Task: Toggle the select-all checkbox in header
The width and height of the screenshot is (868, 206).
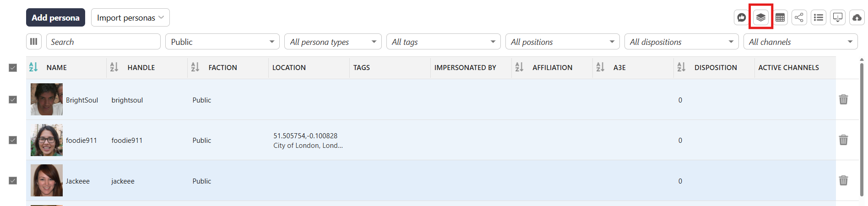Action: [13, 68]
